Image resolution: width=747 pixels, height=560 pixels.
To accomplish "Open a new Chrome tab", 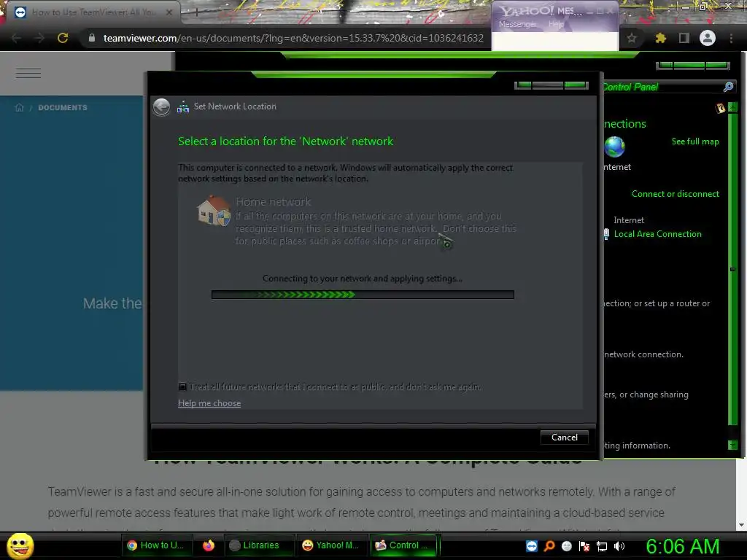I will 196,12.
